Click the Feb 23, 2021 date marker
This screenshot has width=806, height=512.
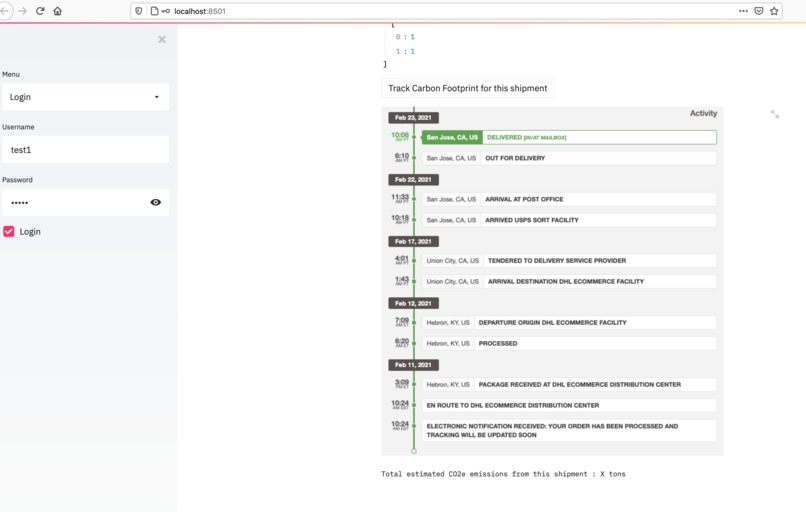pyautogui.click(x=413, y=118)
